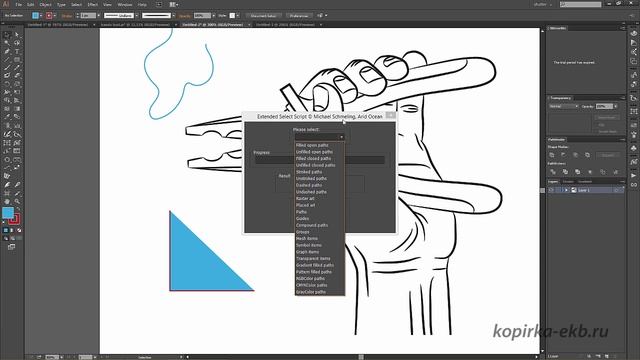Click the target circle of Layer 1
The width and height of the screenshot is (640, 360).
point(616,190)
